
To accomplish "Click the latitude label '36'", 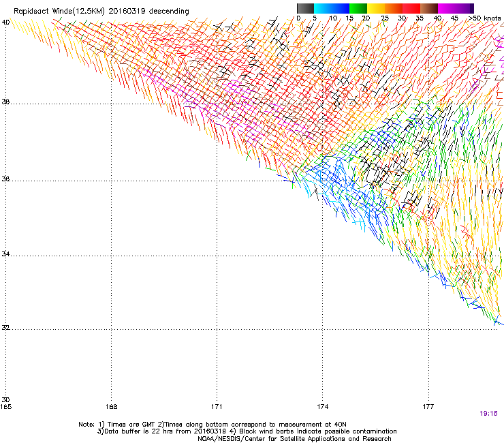I will pyautogui.click(x=5, y=179).
